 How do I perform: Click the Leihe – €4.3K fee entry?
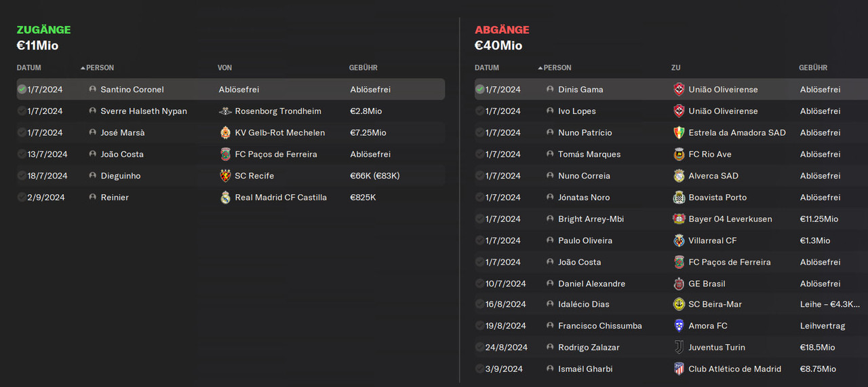(x=830, y=304)
